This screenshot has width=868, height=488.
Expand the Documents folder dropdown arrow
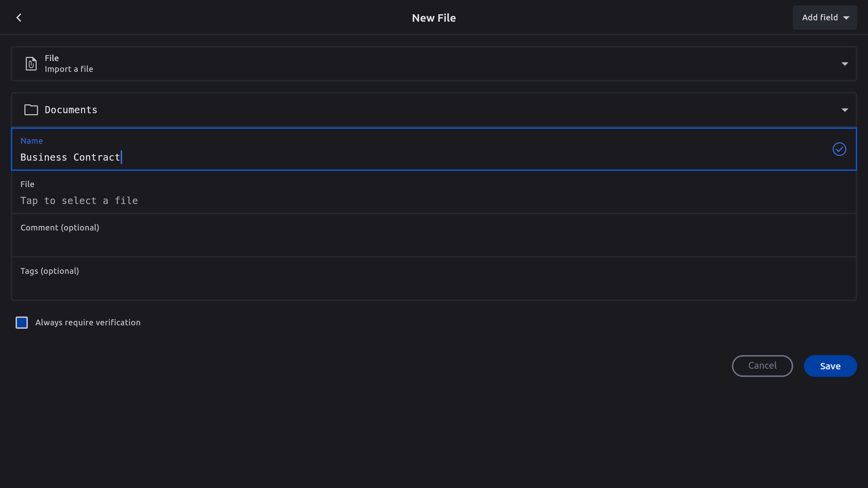[x=845, y=110]
